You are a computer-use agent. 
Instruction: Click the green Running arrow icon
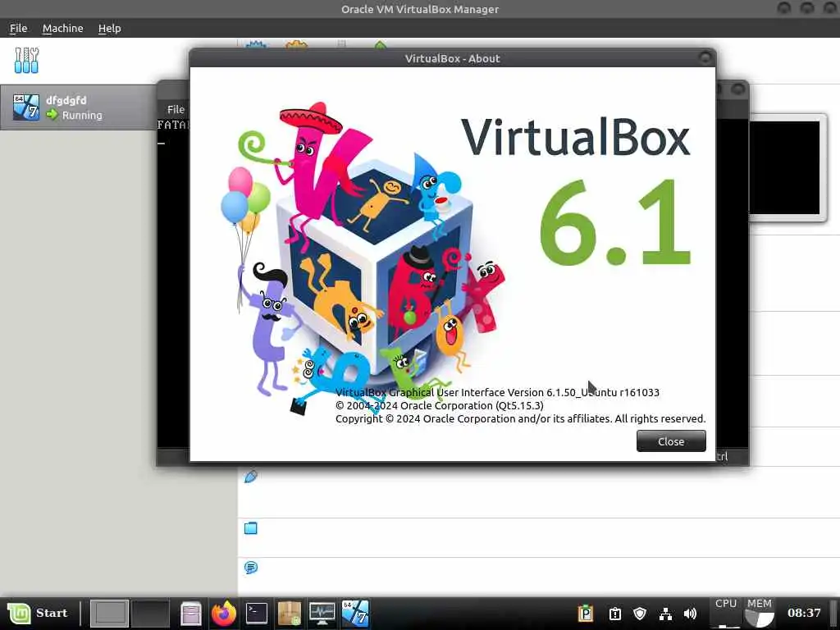point(52,115)
